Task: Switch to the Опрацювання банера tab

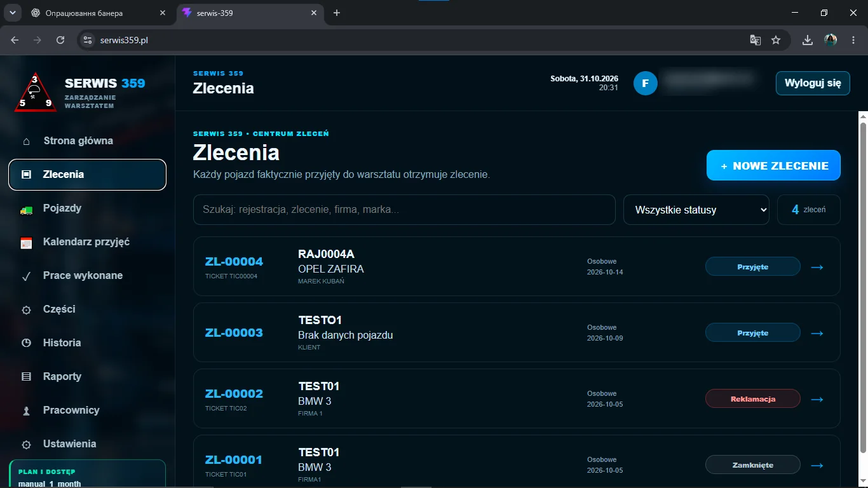Action: click(98, 13)
